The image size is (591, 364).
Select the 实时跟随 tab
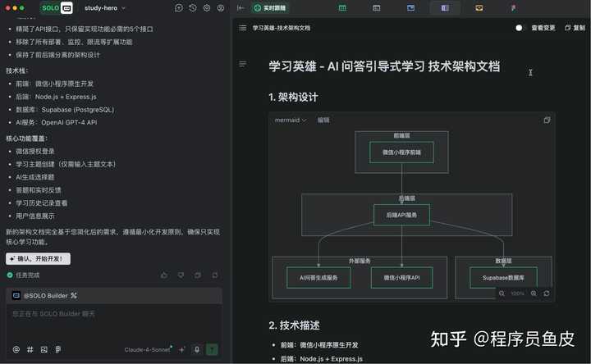[x=270, y=8]
